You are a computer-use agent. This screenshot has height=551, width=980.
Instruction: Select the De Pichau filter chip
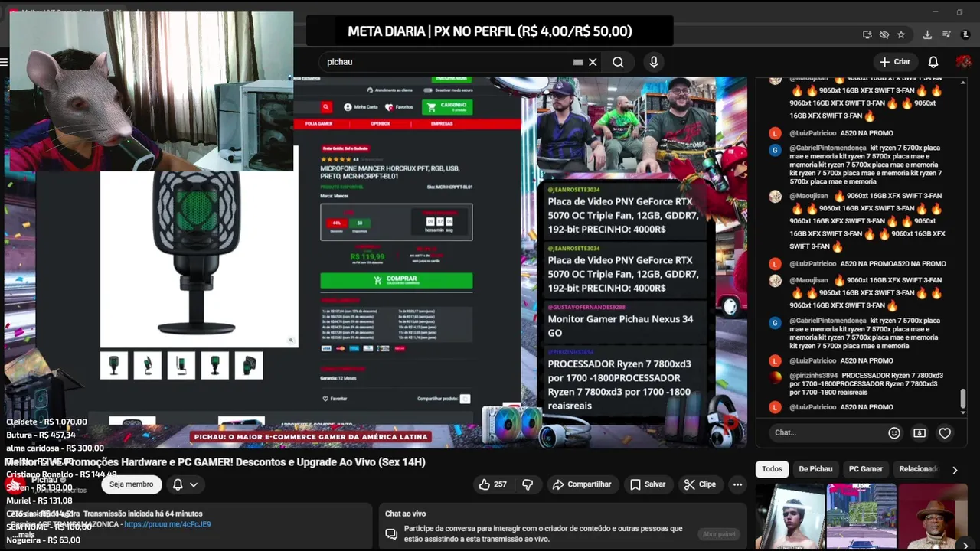click(815, 469)
